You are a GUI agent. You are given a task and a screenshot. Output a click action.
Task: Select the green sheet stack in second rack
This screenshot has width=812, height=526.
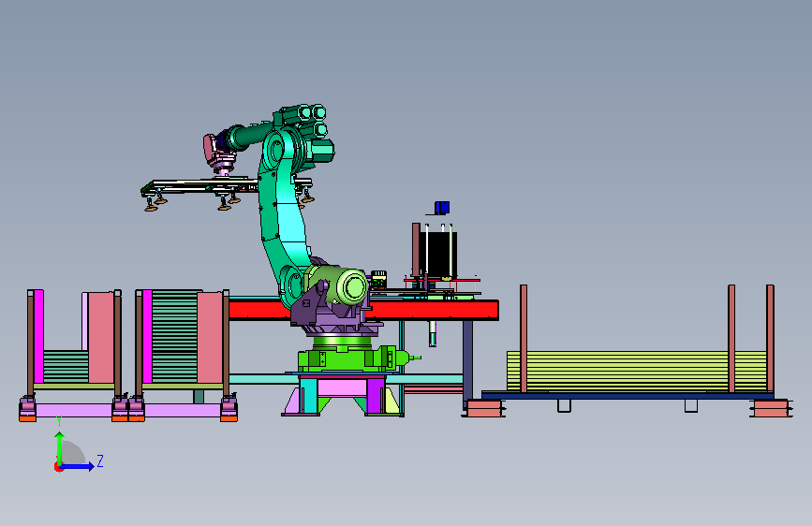coord(174,337)
